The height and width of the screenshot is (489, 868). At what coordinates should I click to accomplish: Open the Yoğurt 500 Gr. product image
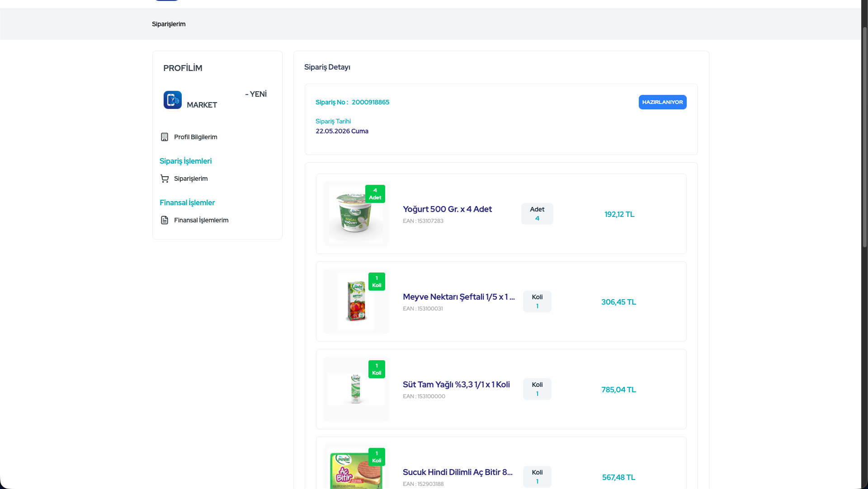356,214
